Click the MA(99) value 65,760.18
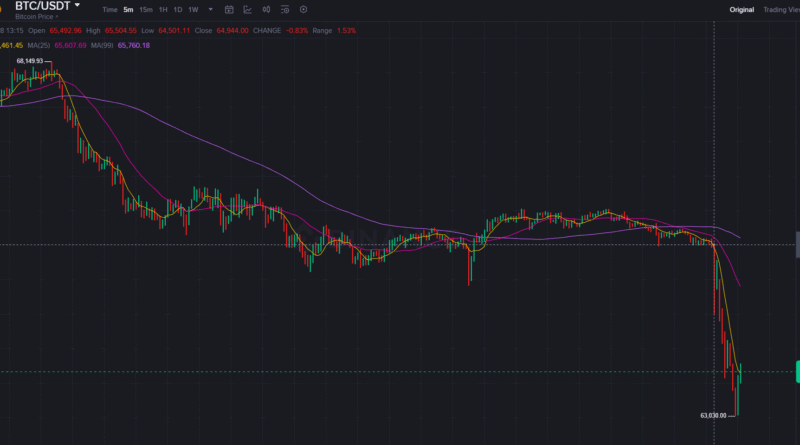The width and height of the screenshot is (800, 445). pyautogui.click(x=134, y=45)
